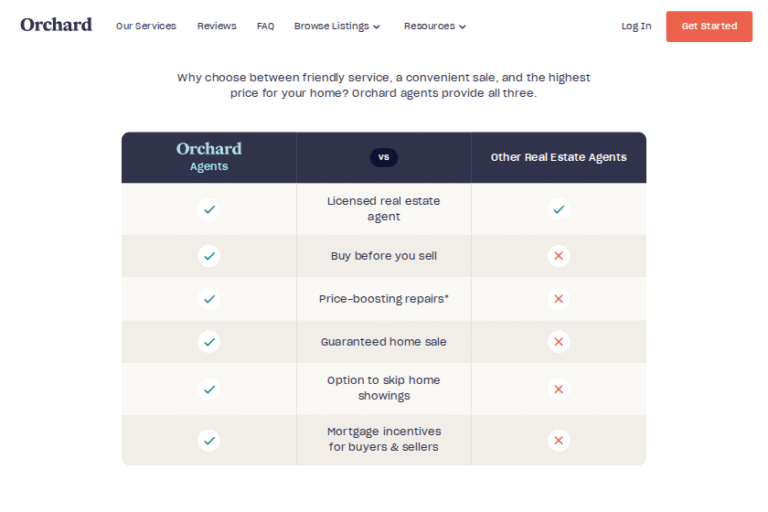Click red X for Option to skip showings
Viewport: 768px width, 512px height.
point(558,388)
